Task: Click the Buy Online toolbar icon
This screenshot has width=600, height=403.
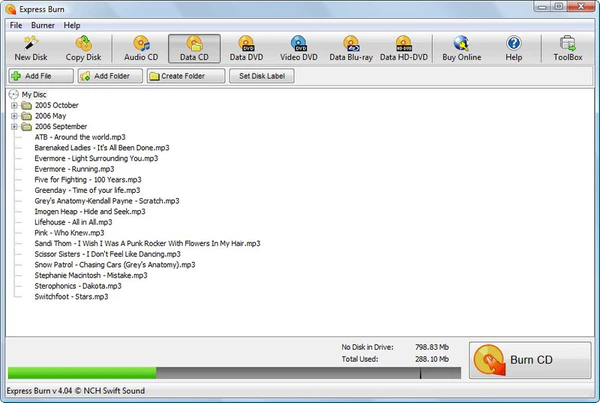Action: pyautogui.click(x=461, y=48)
